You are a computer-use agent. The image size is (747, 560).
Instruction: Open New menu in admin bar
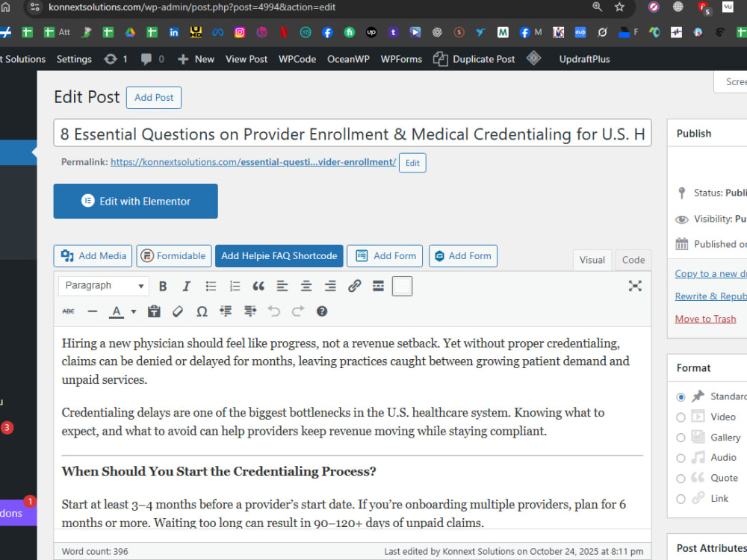196,59
